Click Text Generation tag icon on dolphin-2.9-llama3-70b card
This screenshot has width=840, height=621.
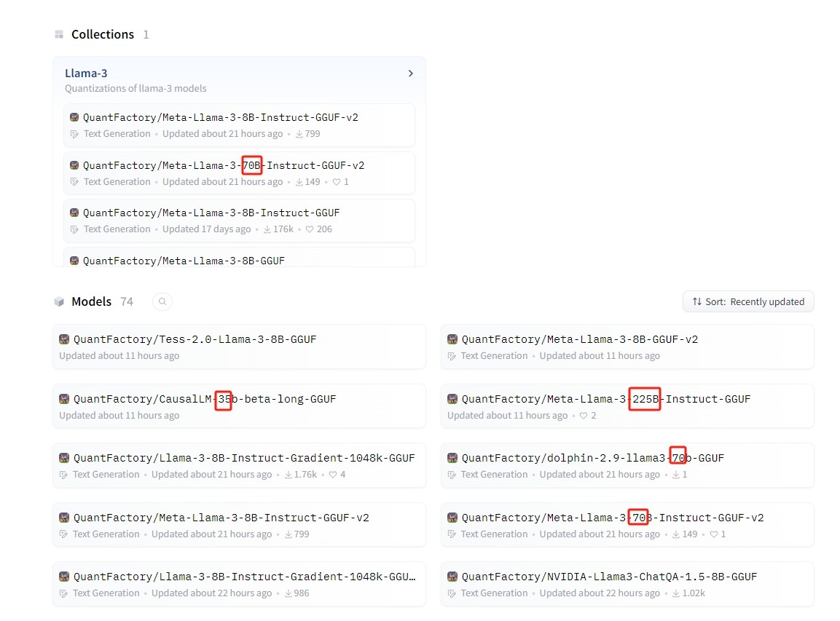click(x=452, y=475)
